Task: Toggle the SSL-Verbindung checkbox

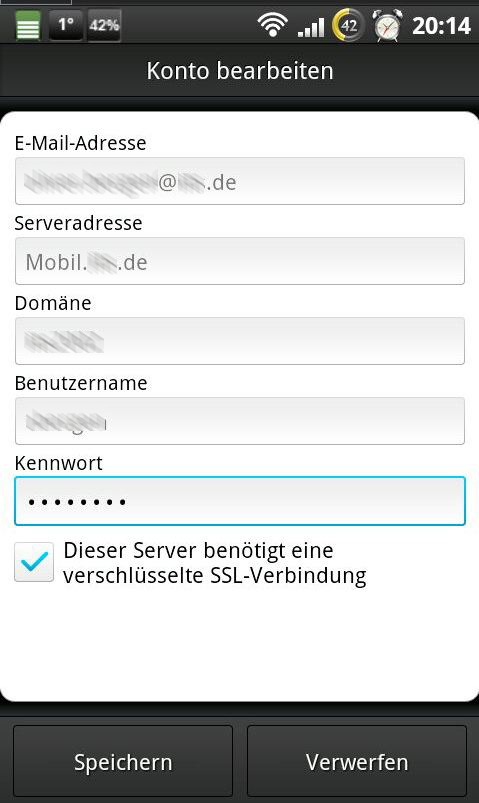Action: point(34,562)
